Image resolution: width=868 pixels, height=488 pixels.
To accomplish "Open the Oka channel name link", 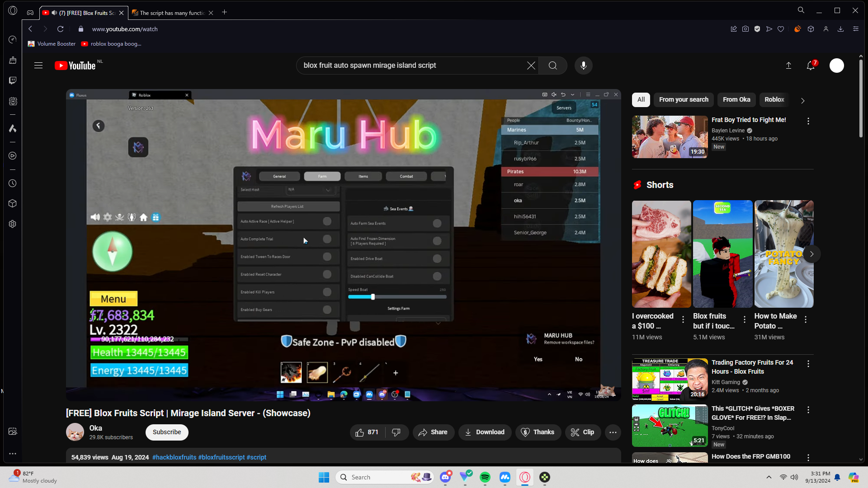I will [96, 428].
